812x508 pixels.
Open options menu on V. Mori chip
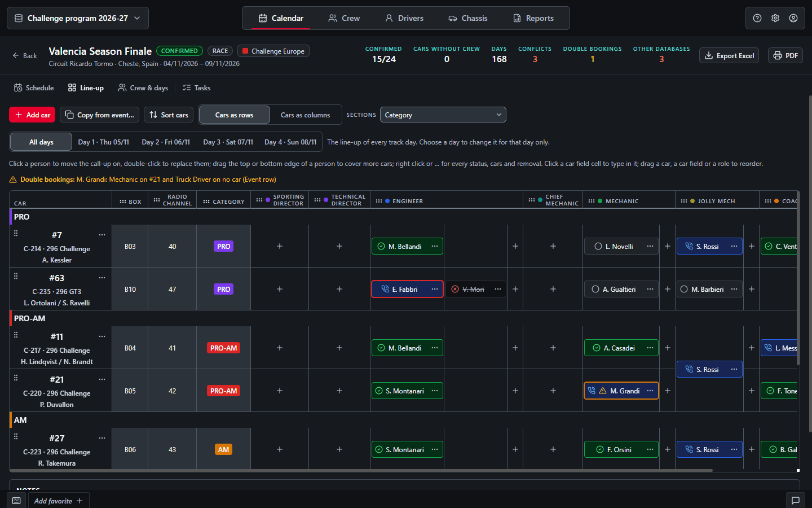pyautogui.click(x=498, y=289)
